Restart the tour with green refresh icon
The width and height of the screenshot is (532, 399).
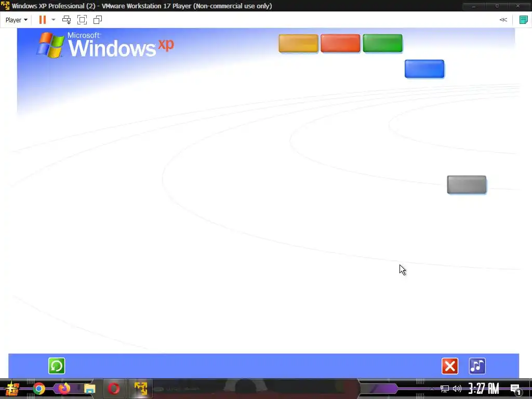click(x=57, y=366)
